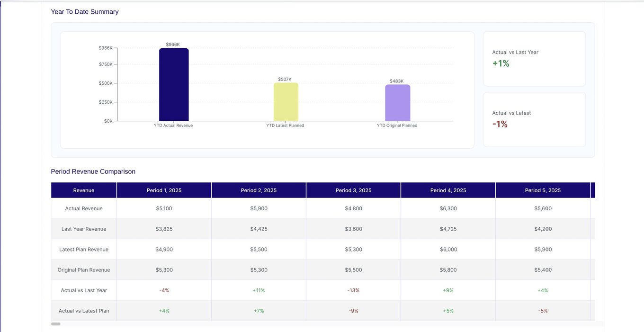
Task: Click the $483K label above the purple bar
Action: click(x=397, y=81)
